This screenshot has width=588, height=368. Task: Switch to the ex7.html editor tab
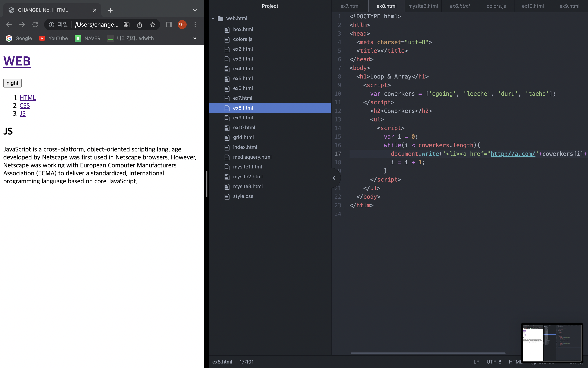(x=350, y=6)
